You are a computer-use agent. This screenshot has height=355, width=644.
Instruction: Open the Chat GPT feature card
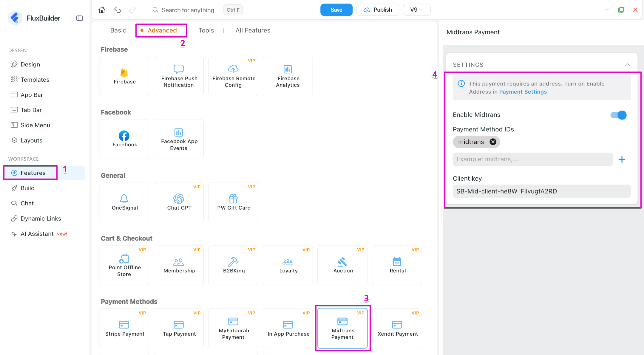pos(179,202)
